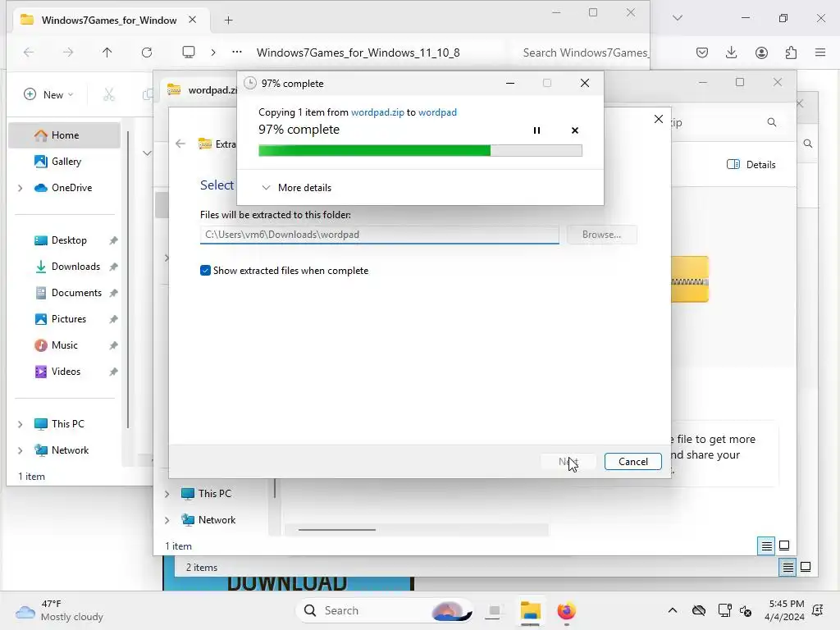Click the Cut scissors icon
Viewport: 840px width, 630px height.
coord(109,95)
